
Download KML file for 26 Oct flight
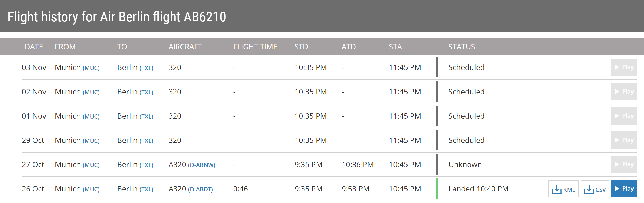point(563,189)
